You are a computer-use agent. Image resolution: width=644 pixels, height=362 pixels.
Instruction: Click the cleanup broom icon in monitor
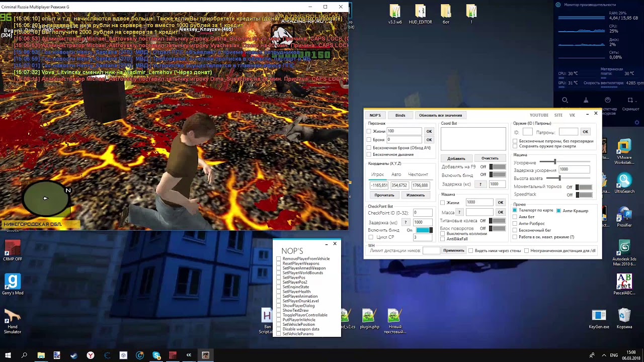[x=586, y=101]
